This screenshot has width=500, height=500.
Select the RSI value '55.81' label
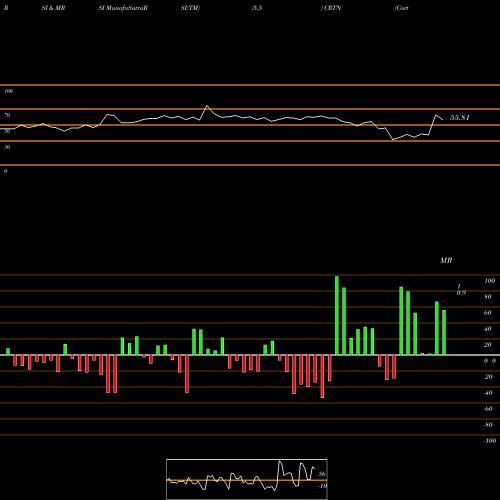460,117
